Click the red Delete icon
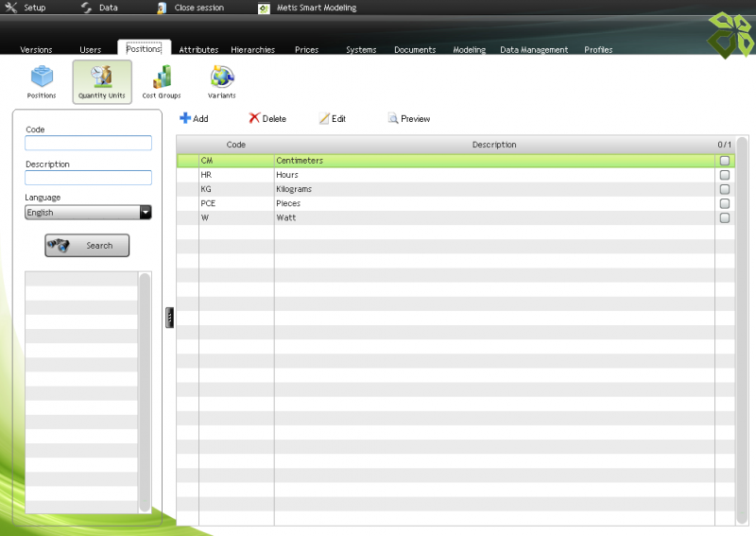Screen dimensions: 756x536 pos(254,119)
